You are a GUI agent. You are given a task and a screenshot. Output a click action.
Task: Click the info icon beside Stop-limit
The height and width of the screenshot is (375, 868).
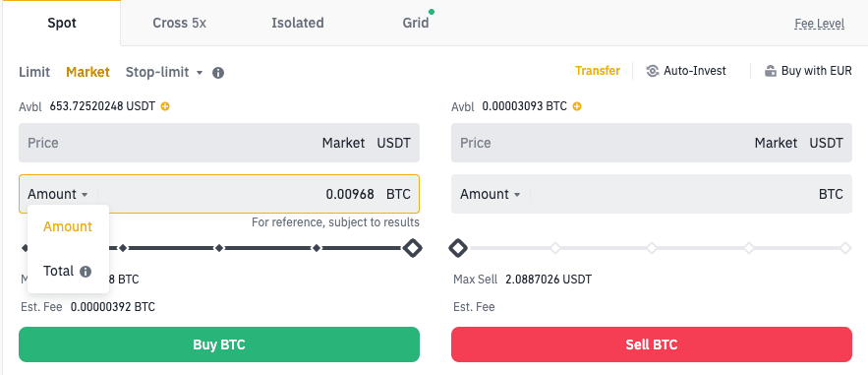click(218, 73)
